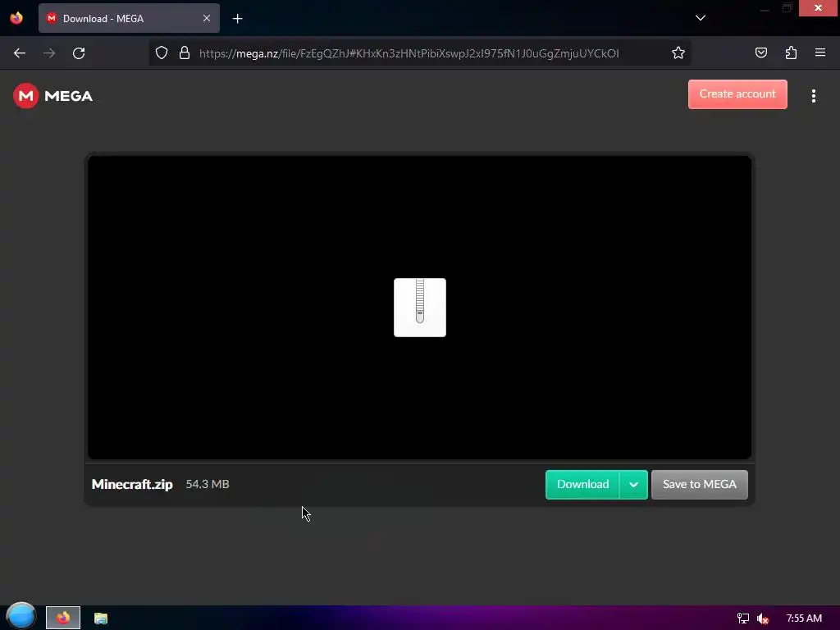The image size is (840, 630).
Task: Click the address bar URL field
Action: (409, 53)
